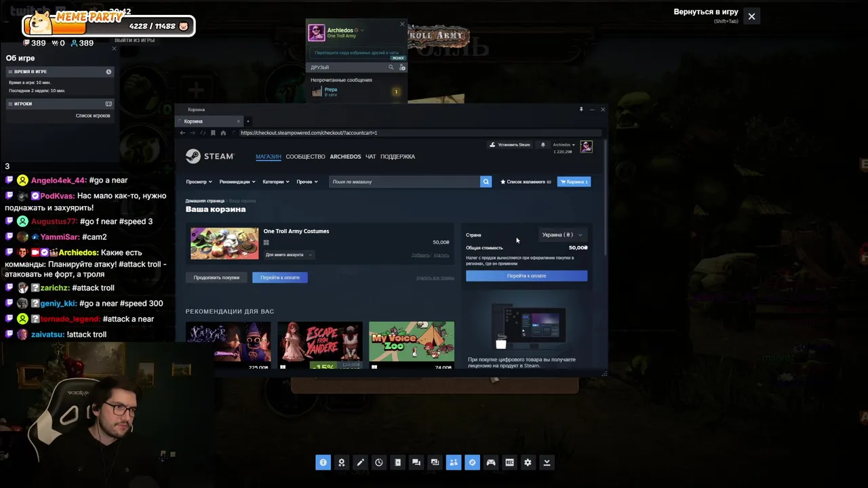Viewport: 868px width, 488px height.
Task: Click Удалить все товары link
Action: click(x=435, y=278)
